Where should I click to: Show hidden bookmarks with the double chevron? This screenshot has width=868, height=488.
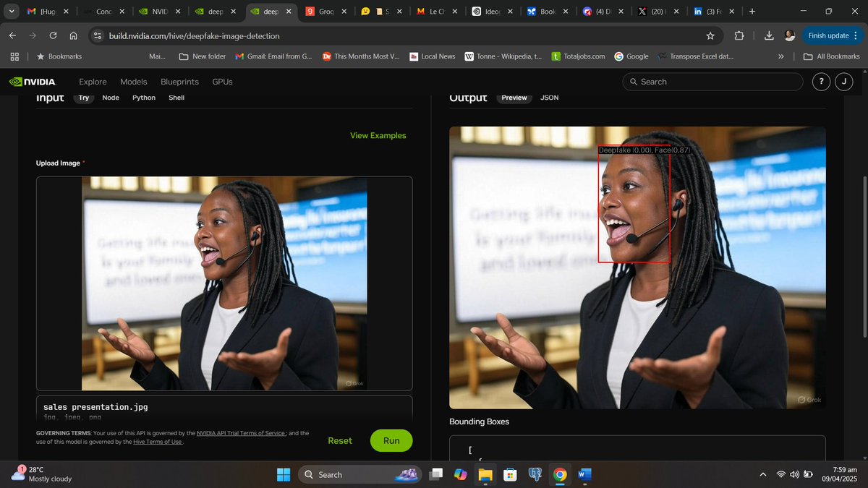(x=781, y=56)
